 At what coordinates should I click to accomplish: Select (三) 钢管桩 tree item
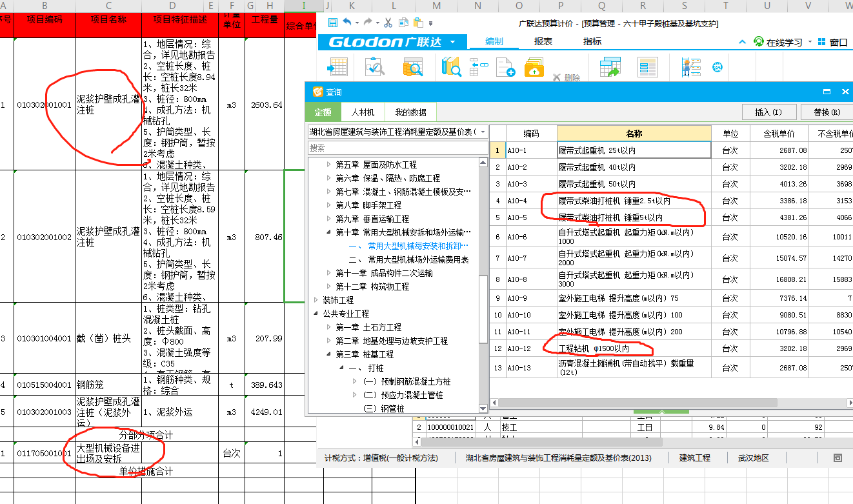[x=383, y=408]
